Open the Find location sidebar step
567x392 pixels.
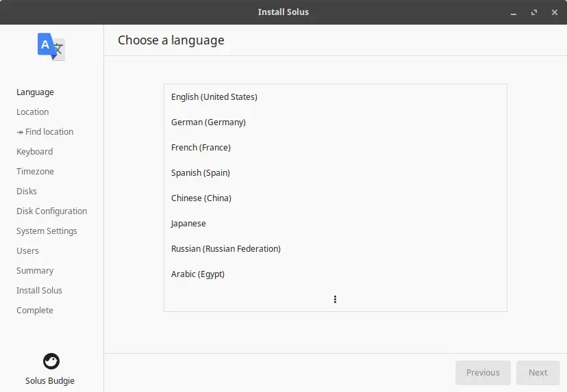pyautogui.click(x=45, y=132)
